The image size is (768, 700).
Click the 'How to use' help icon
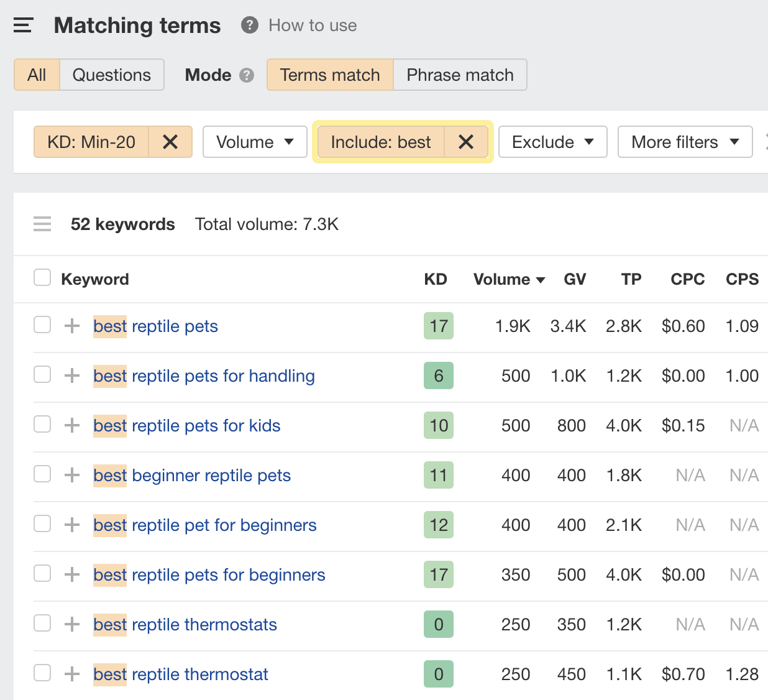pos(249,25)
